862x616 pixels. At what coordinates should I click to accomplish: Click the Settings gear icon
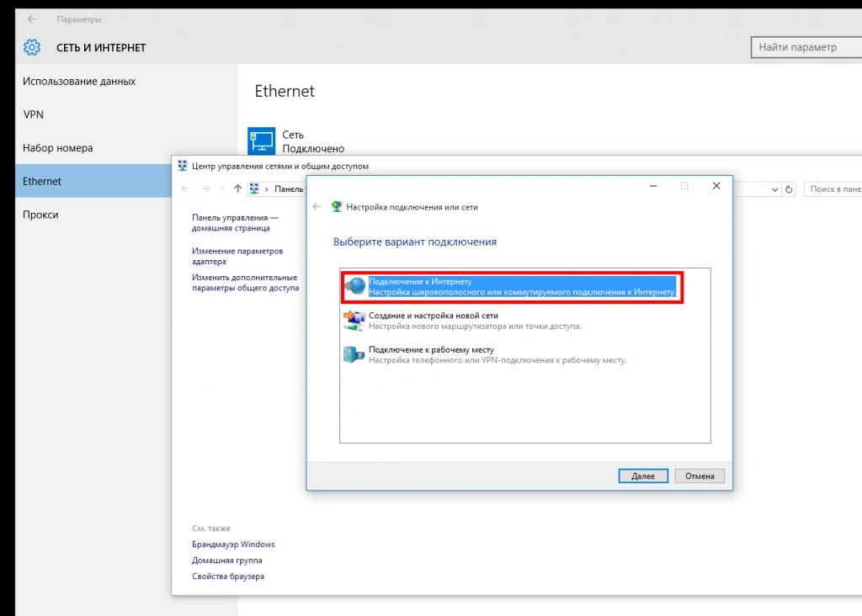32,47
